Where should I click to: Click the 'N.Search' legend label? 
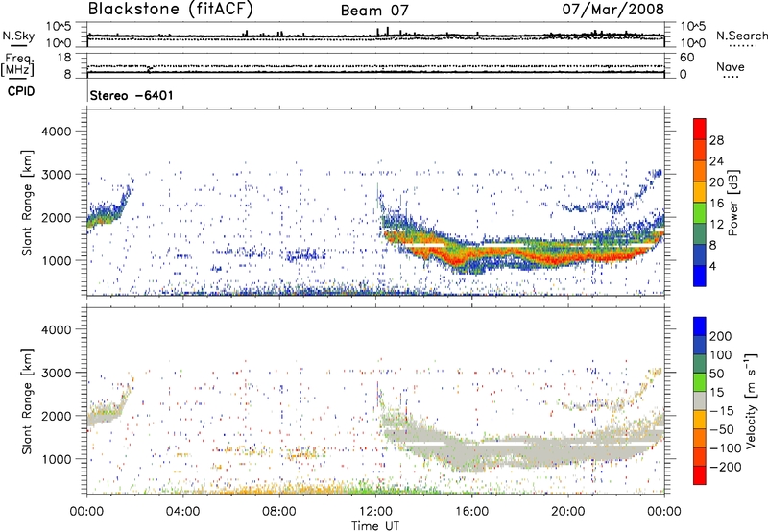point(742,36)
